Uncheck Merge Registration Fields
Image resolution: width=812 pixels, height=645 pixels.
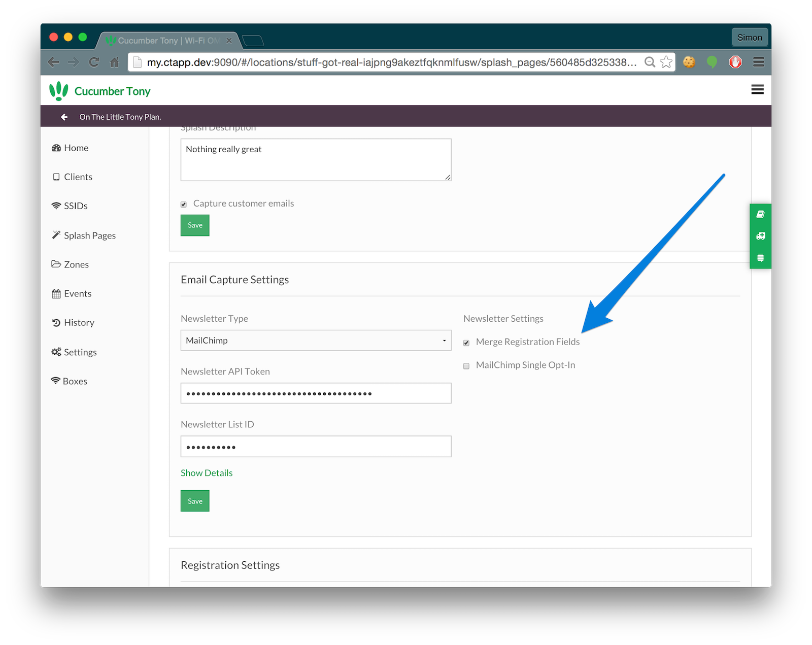click(x=466, y=343)
